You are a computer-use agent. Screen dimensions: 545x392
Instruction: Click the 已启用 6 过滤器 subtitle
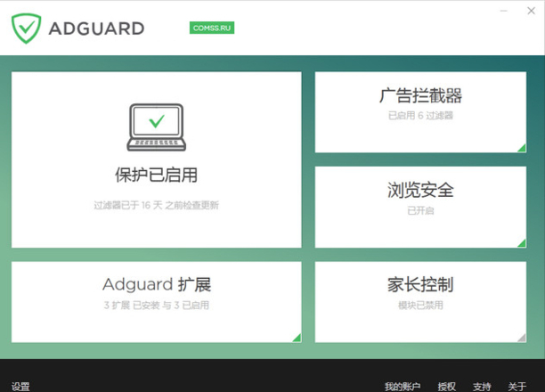pos(420,116)
